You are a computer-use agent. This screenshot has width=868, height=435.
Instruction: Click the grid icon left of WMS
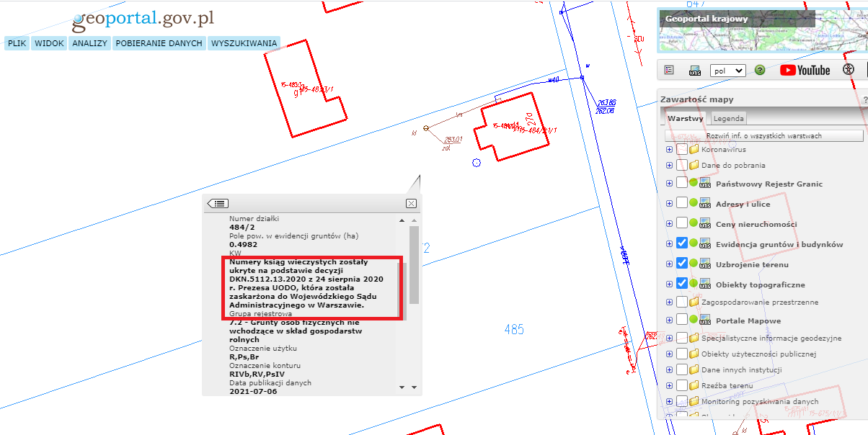[x=669, y=70]
